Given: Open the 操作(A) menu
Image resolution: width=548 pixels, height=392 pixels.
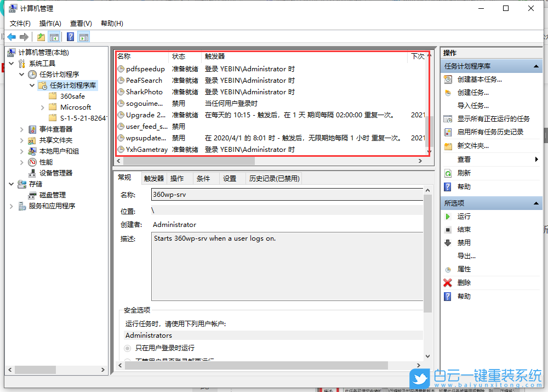Looking at the screenshot, I should point(50,23).
